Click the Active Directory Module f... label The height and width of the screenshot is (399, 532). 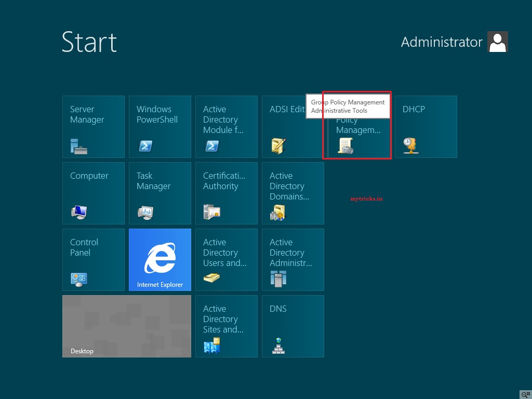click(223, 119)
